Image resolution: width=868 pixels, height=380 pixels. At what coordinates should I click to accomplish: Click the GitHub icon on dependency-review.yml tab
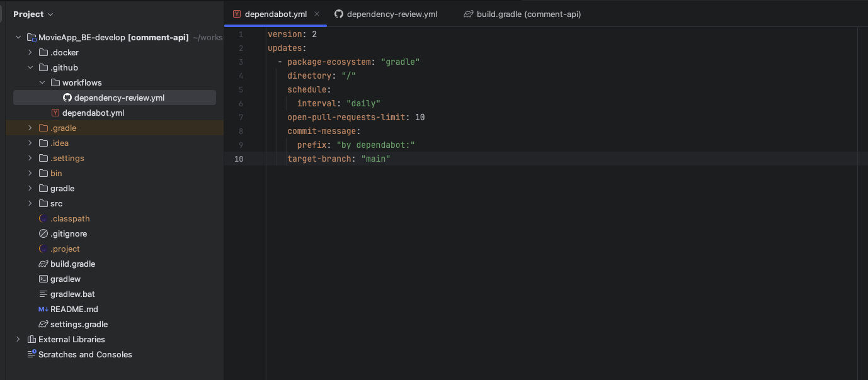[338, 13]
